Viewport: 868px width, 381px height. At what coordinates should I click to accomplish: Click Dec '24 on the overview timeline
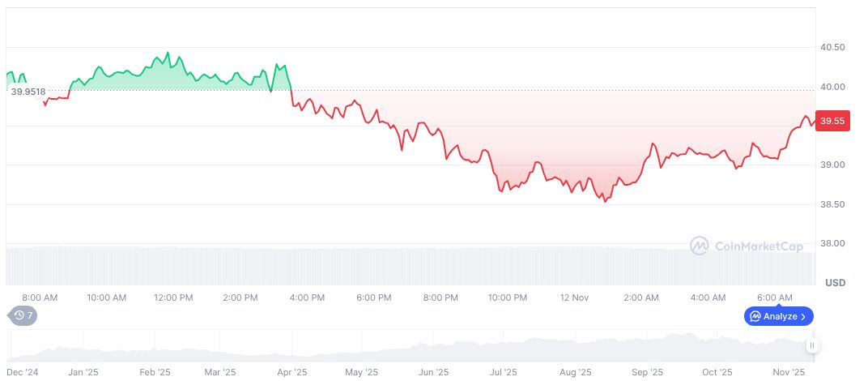22,373
